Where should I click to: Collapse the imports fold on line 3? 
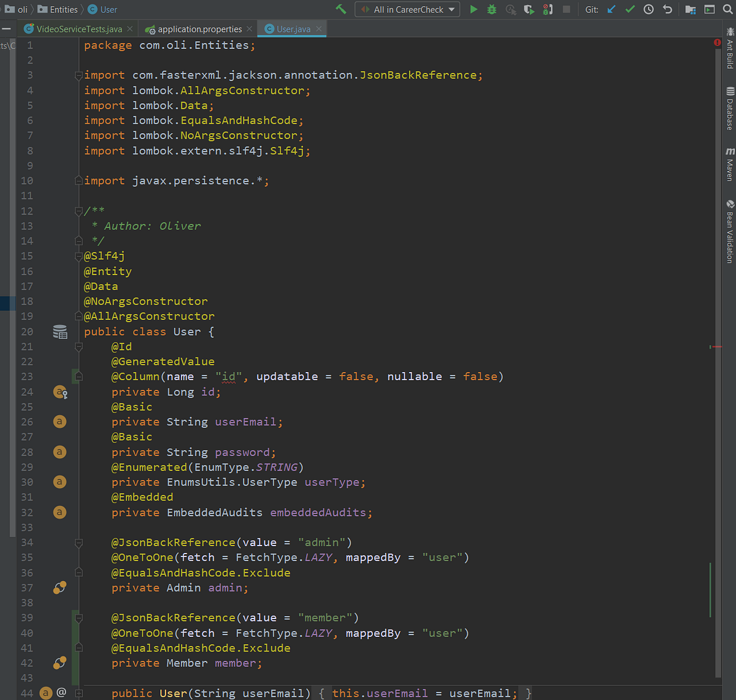(79, 75)
